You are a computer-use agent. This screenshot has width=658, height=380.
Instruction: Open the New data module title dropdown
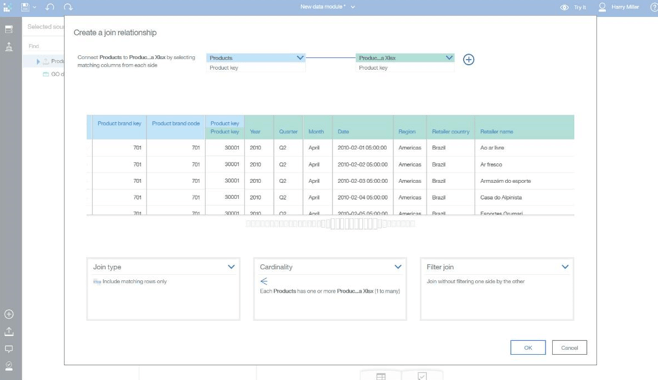coord(353,7)
